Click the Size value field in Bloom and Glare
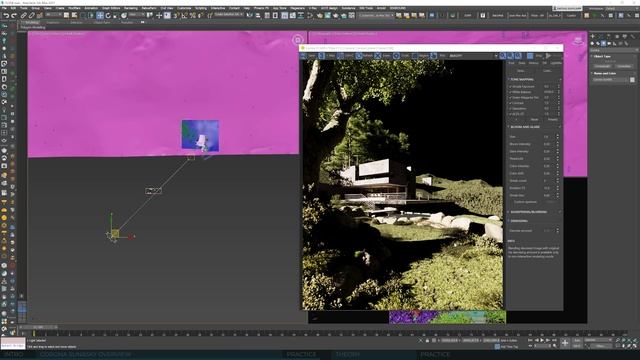Viewport: 640px width, 360px height. [x=548, y=137]
